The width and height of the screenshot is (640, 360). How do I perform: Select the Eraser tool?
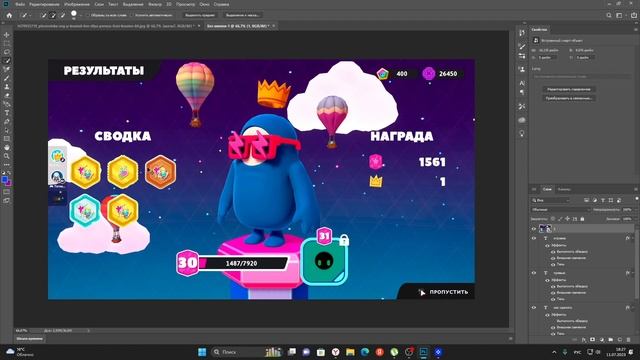pos(7,95)
